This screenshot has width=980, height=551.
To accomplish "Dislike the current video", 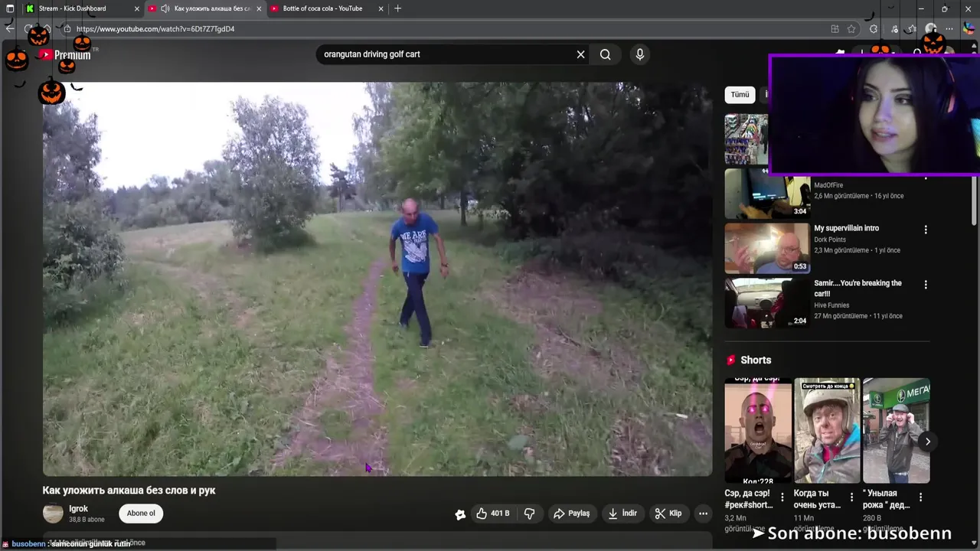I will 529,514.
